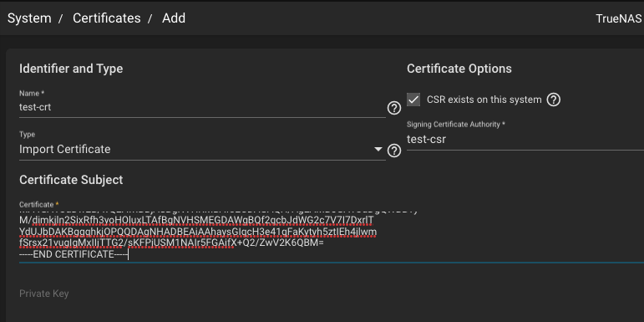Open help for the Type dropdown
Image resolution: width=644 pixels, height=322 pixels.
tap(394, 151)
